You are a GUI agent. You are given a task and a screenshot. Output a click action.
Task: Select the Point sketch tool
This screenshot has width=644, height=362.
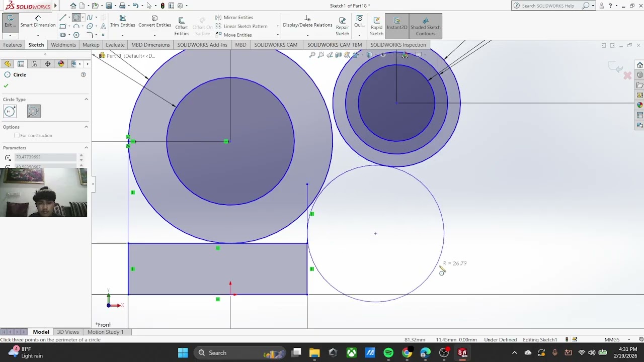point(103,35)
